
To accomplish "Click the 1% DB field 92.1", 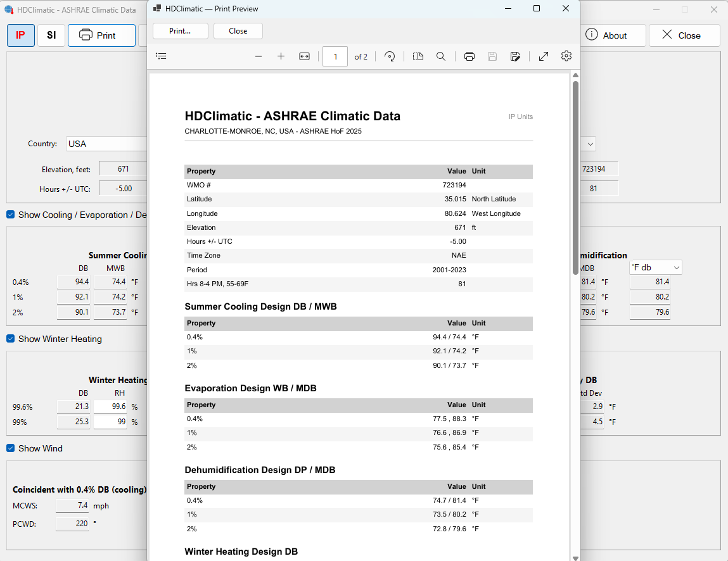I will pos(73,297).
